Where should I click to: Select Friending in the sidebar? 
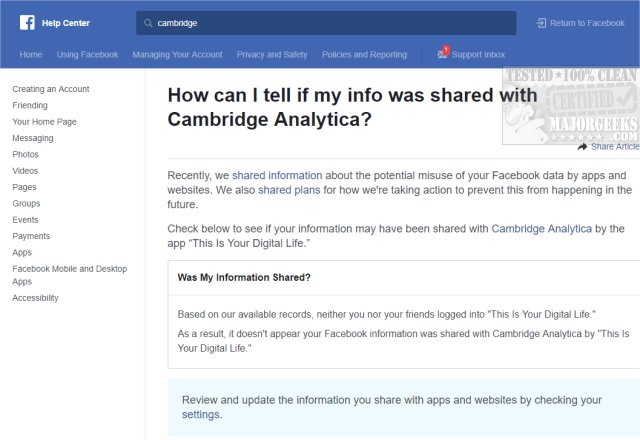30,105
